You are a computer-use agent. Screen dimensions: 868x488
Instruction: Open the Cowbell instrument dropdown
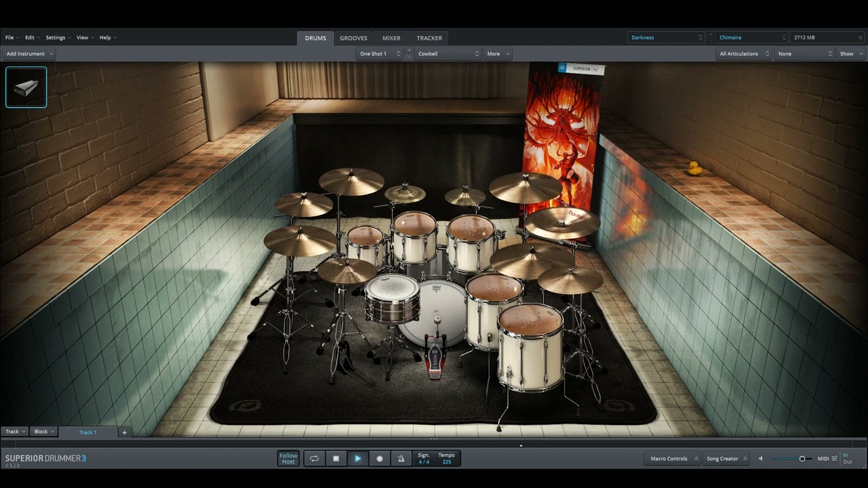[x=448, y=54]
